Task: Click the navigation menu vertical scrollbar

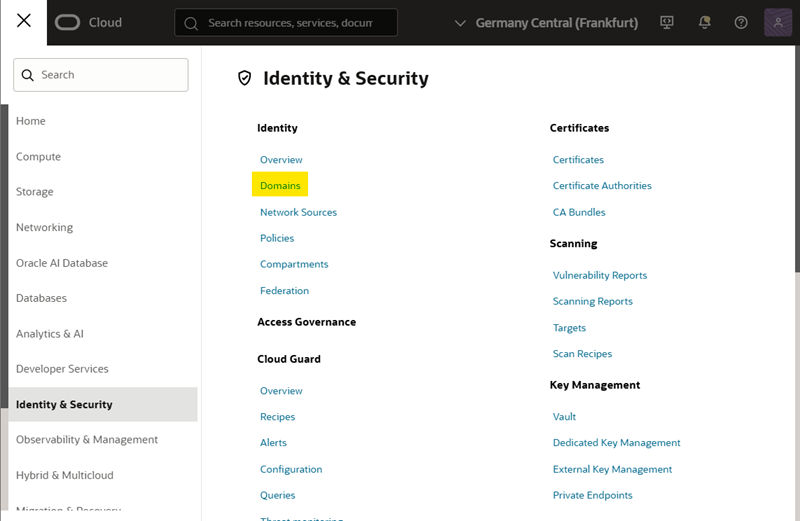Action: [x=5, y=256]
